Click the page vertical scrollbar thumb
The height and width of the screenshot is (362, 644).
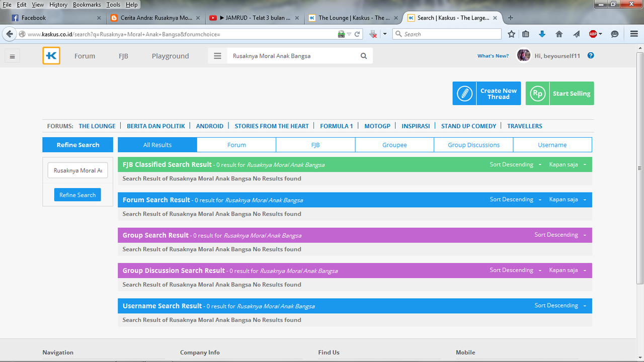pos(640,168)
